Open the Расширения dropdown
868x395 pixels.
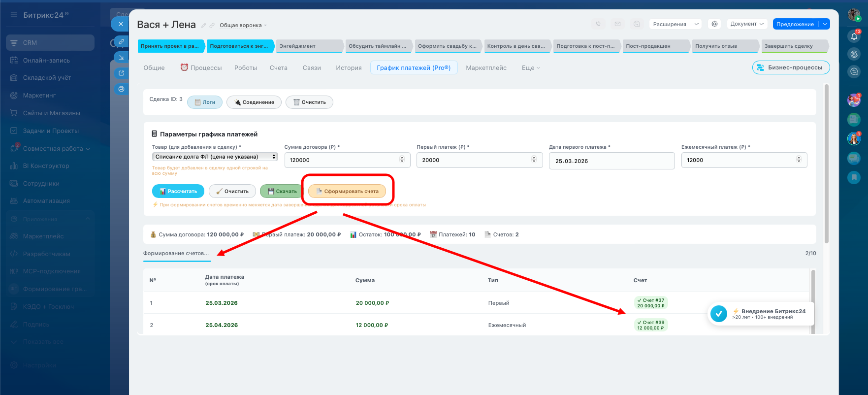pyautogui.click(x=675, y=24)
